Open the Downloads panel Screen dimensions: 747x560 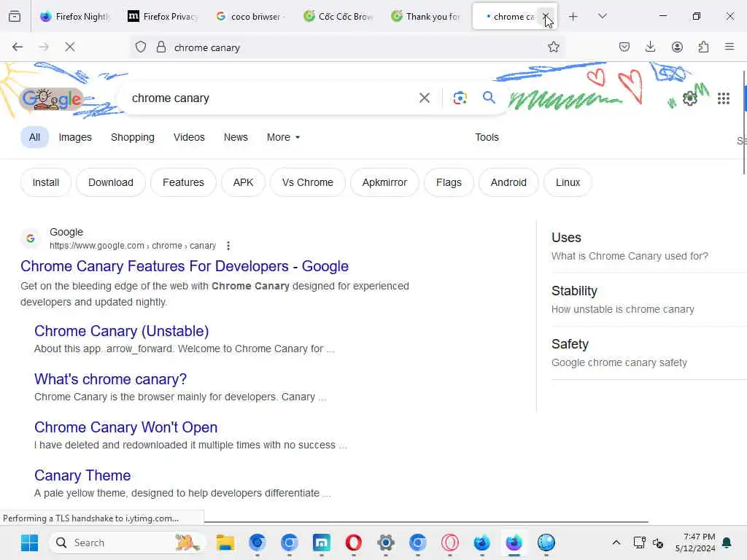click(x=650, y=47)
